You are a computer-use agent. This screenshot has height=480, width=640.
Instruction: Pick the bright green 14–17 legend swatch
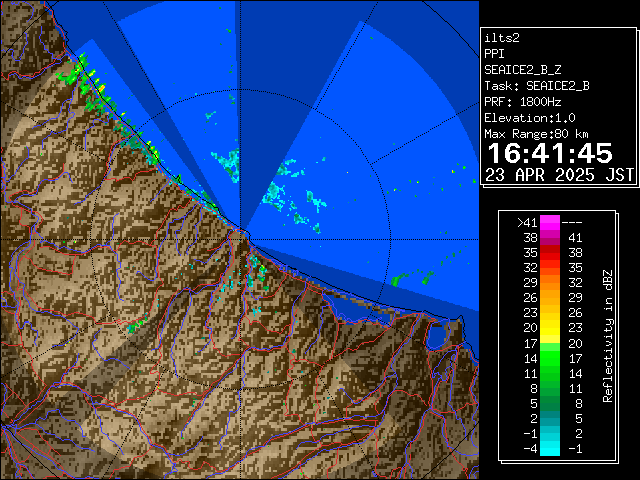pyautogui.click(x=550, y=358)
